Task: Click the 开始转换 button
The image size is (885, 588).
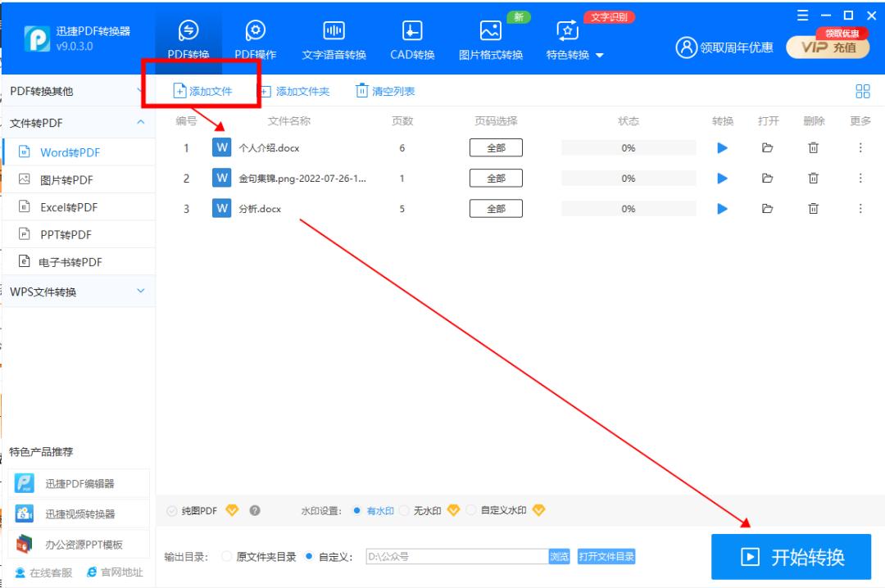Action: click(790, 555)
